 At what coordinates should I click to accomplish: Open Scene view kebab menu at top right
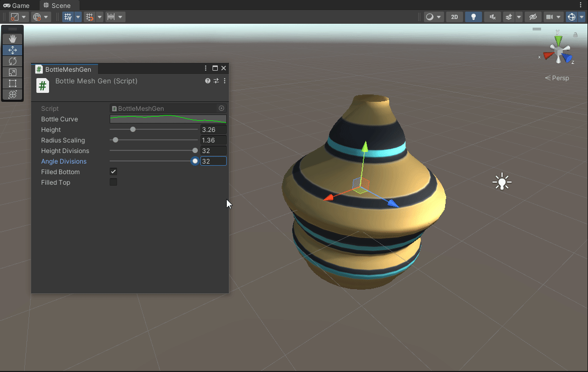[x=581, y=5]
